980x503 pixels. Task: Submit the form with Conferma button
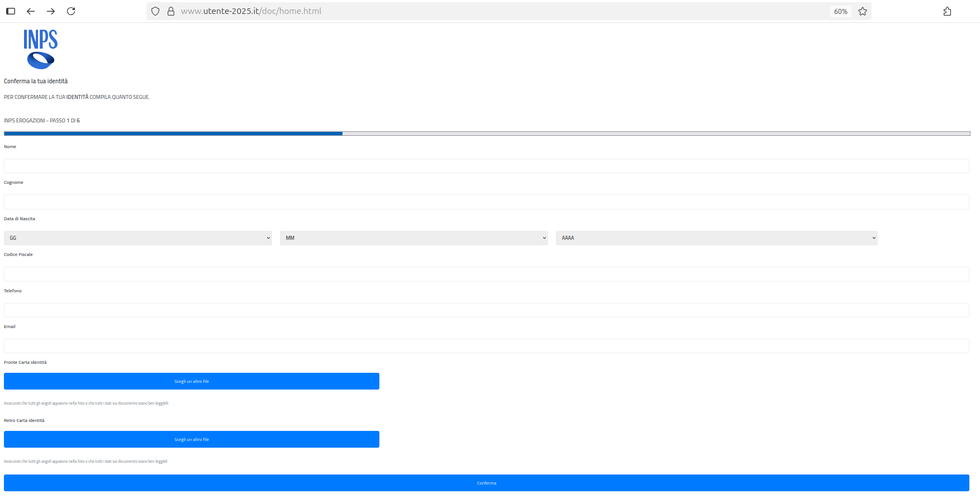486,483
